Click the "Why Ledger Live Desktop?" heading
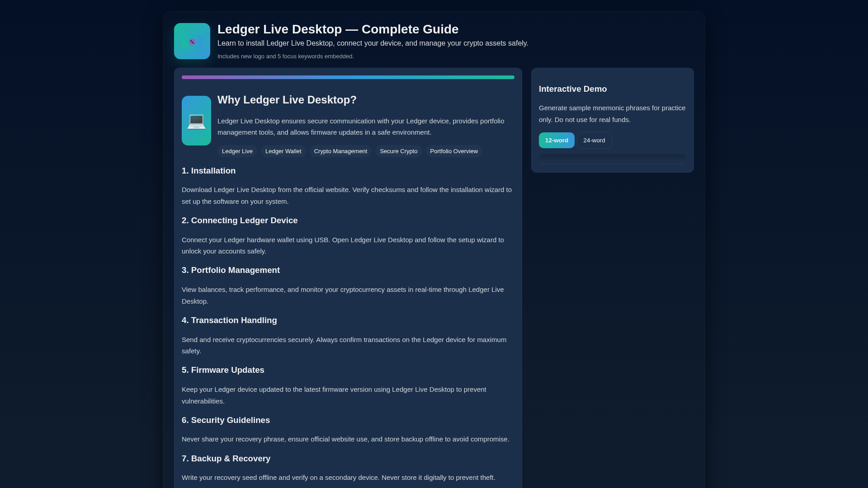 (287, 100)
